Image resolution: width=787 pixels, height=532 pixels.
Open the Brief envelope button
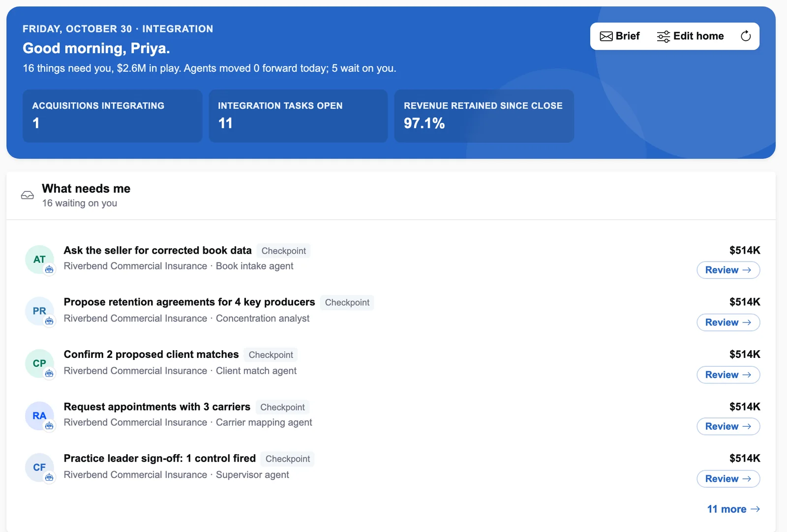pyautogui.click(x=620, y=36)
